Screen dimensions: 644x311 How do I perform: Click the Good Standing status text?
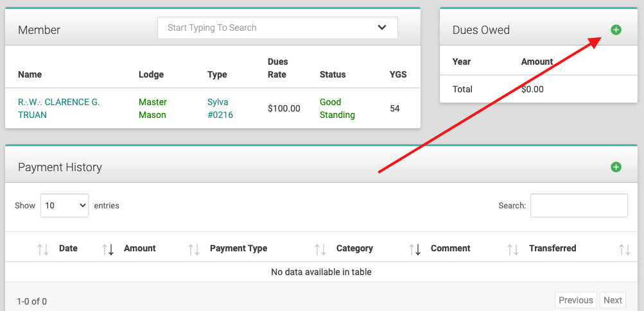[337, 108]
